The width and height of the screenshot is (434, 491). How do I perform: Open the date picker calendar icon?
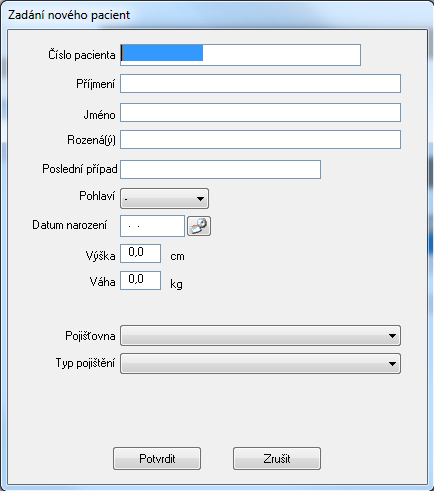point(199,226)
